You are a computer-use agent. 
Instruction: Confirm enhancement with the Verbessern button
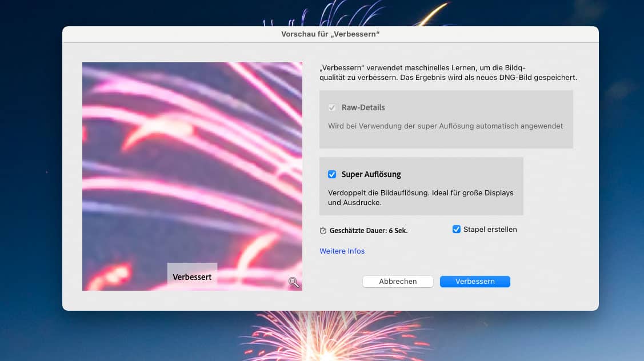[475, 281]
